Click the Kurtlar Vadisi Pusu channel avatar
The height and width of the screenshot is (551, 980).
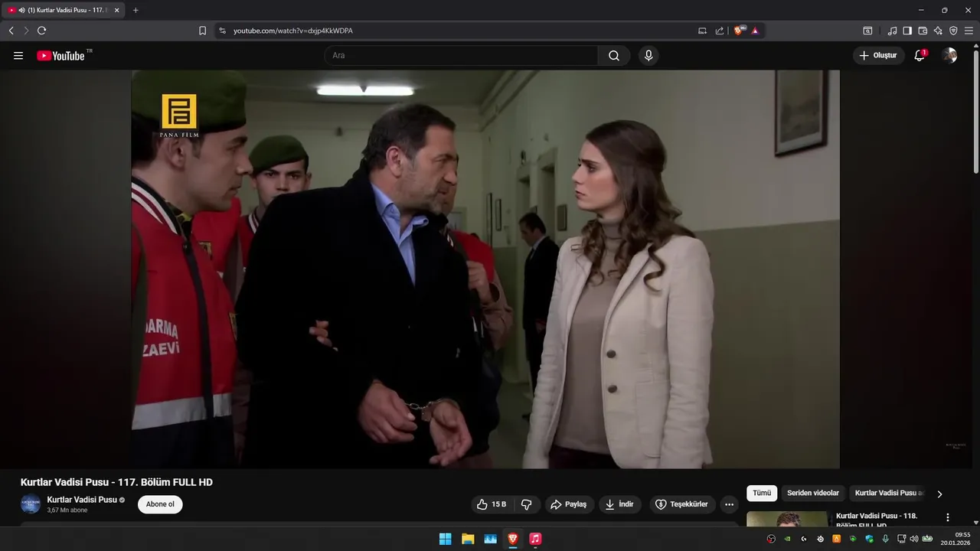(31, 504)
